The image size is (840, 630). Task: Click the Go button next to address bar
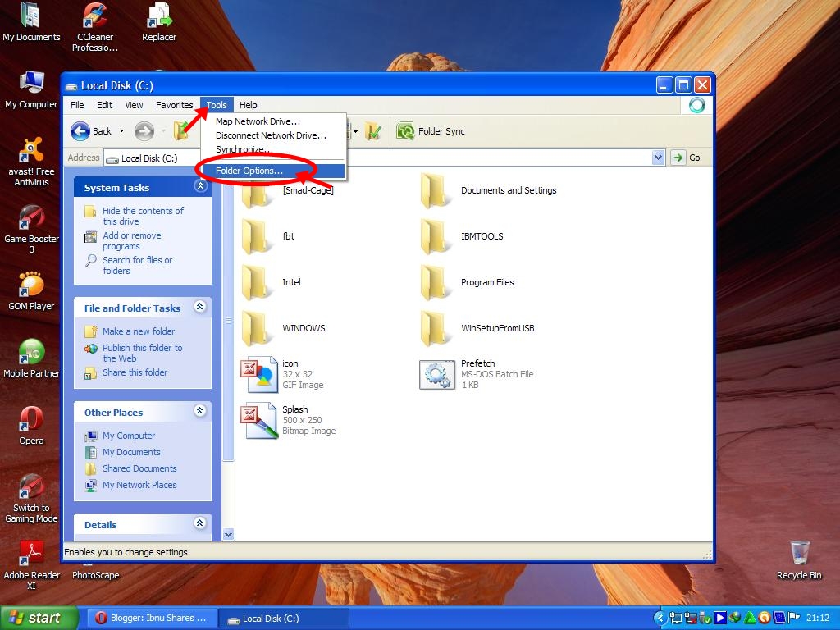(687, 157)
